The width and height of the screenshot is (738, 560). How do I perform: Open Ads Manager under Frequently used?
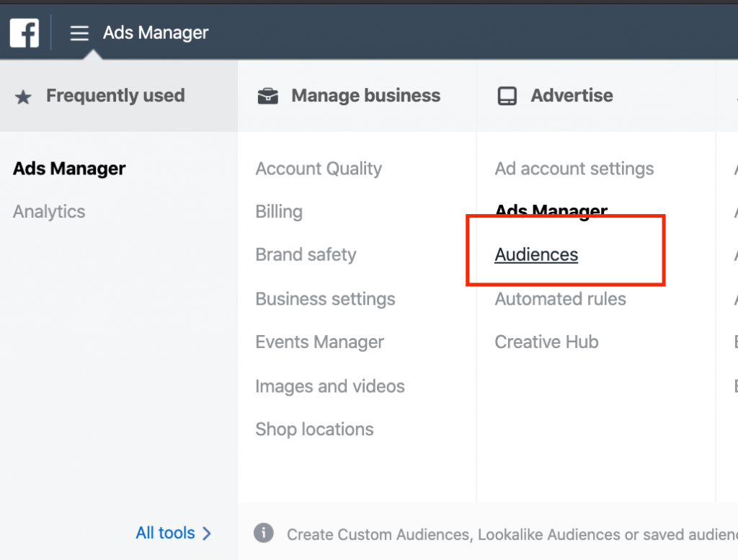coord(69,169)
